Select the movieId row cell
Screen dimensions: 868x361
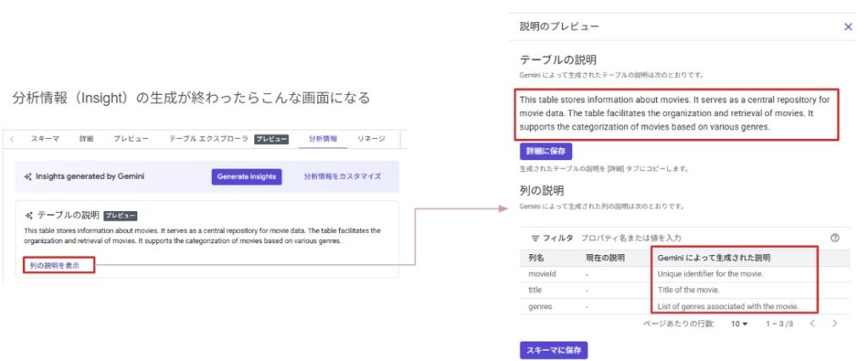coord(542,274)
